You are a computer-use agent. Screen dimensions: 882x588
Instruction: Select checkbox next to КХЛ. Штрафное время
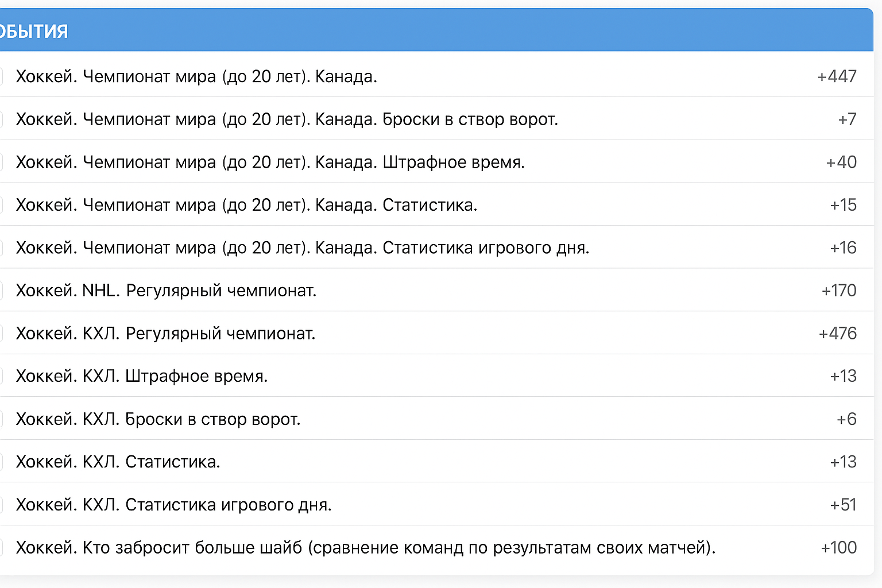pos(1,376)
